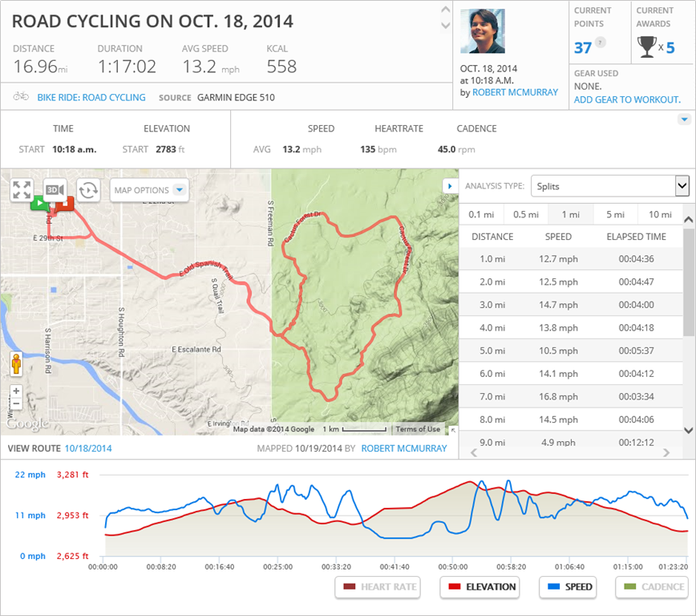Open the Analysis Type dropdown
The image size is (696, 616).
pyautogui.click(x=609, y=186)
